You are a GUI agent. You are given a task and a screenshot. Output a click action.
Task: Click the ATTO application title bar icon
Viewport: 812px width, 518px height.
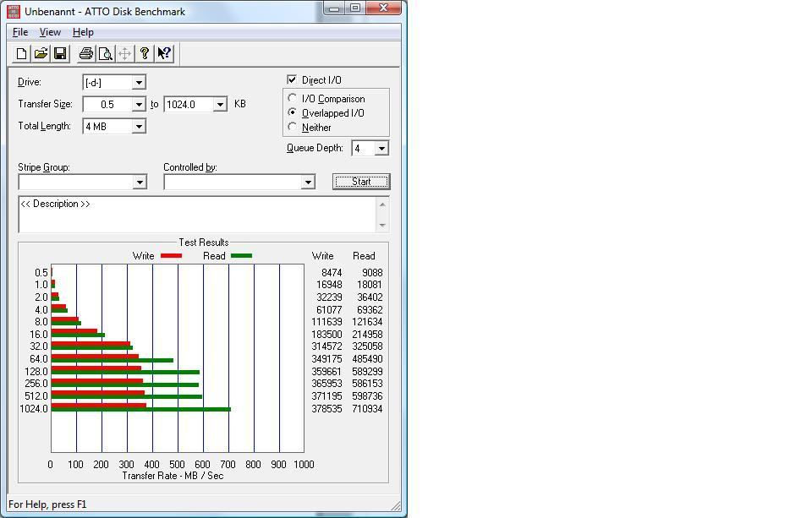pos(14,11)
